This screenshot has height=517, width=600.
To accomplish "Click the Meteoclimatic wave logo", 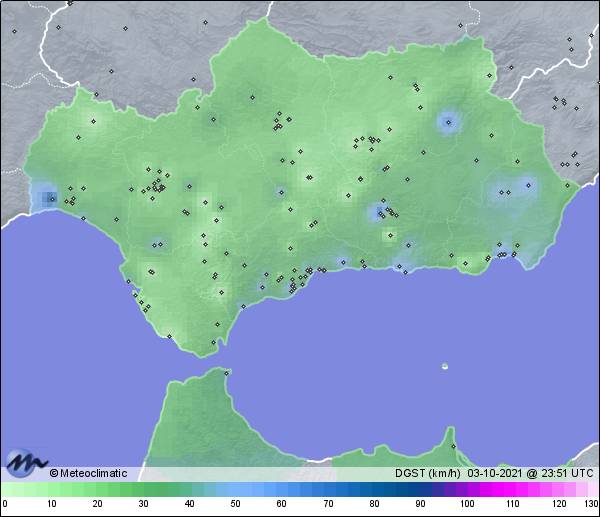I will click(x=24, y=462).
